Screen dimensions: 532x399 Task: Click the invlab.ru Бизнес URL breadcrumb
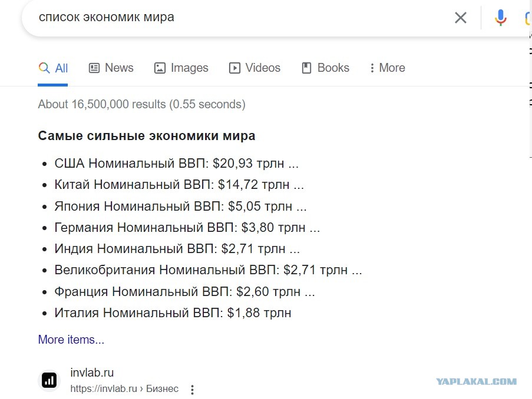[124, 389]
